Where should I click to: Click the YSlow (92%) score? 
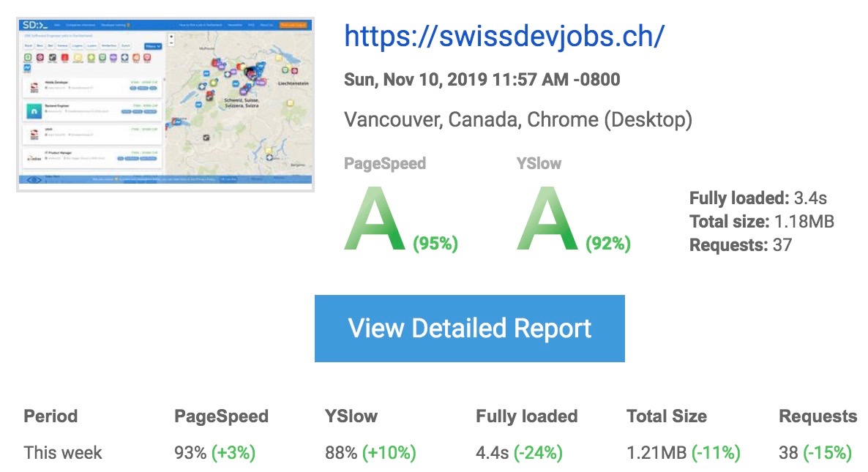coord(608,243)
